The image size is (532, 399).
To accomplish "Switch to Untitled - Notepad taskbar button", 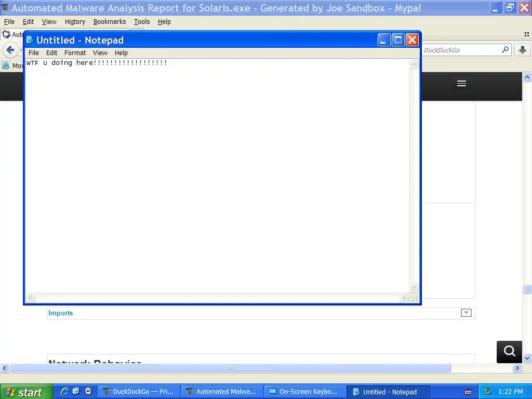I will [x=388, y=392].
